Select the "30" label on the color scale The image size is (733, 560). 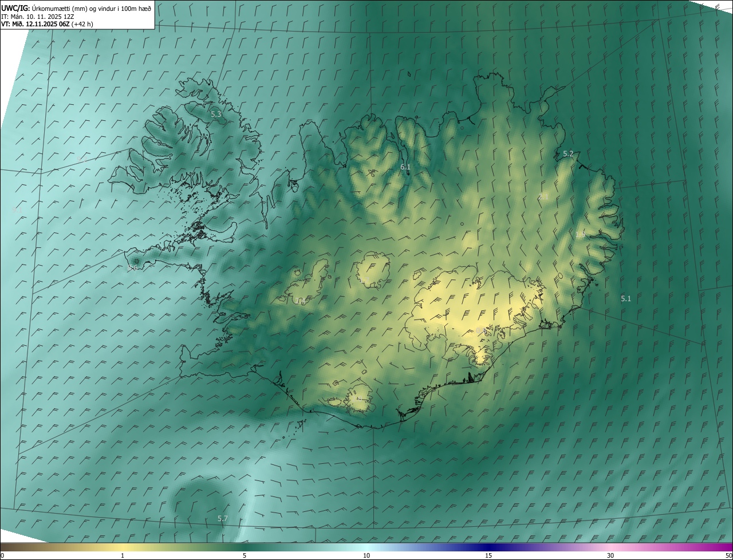tap(610, 556)
